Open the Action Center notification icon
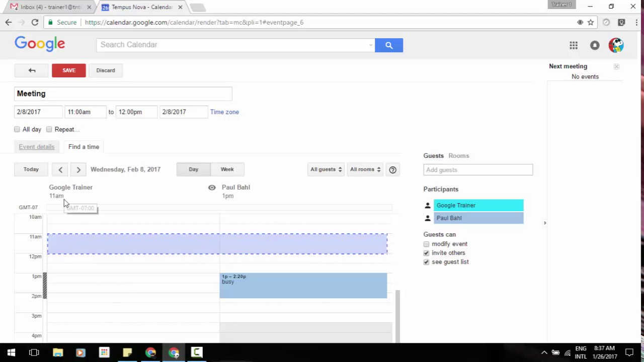The image size is (644, 362). [x=629, y=352]
